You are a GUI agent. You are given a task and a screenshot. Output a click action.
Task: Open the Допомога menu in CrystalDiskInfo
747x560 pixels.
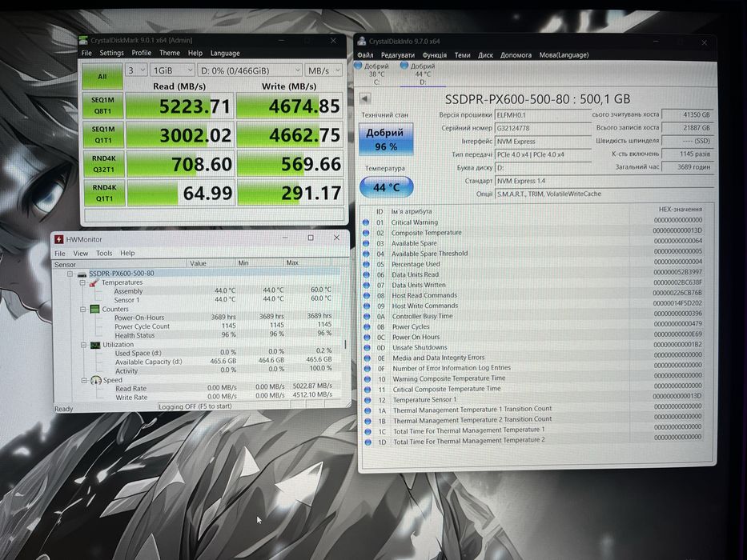coord(516,55)
